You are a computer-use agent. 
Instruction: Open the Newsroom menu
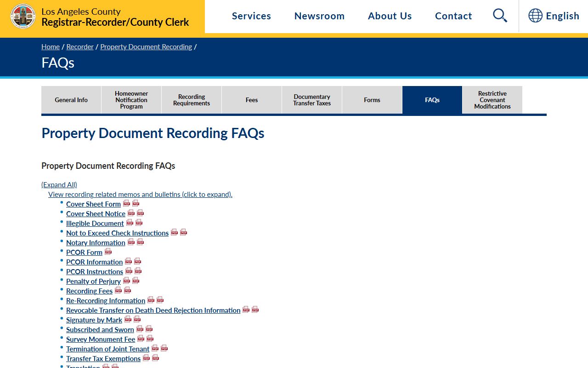coord(319,16)
